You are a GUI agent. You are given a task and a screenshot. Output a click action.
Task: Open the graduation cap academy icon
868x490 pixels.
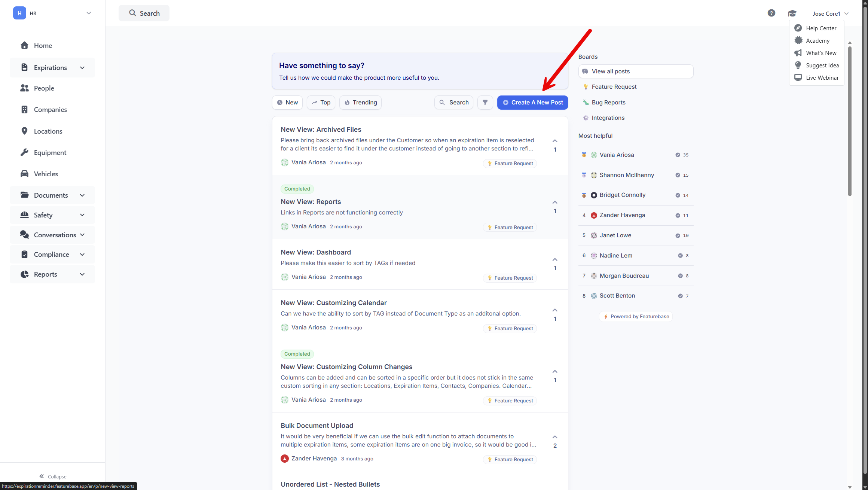tap(792, 13)
